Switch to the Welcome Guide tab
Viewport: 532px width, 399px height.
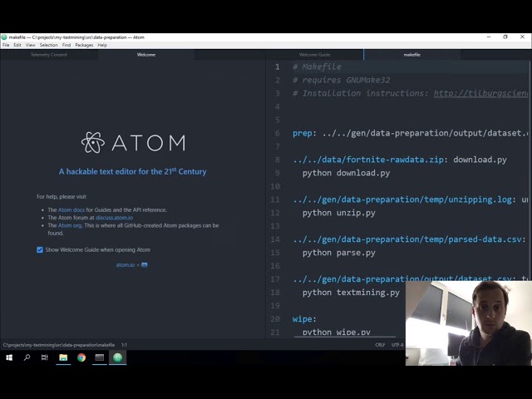314,55
